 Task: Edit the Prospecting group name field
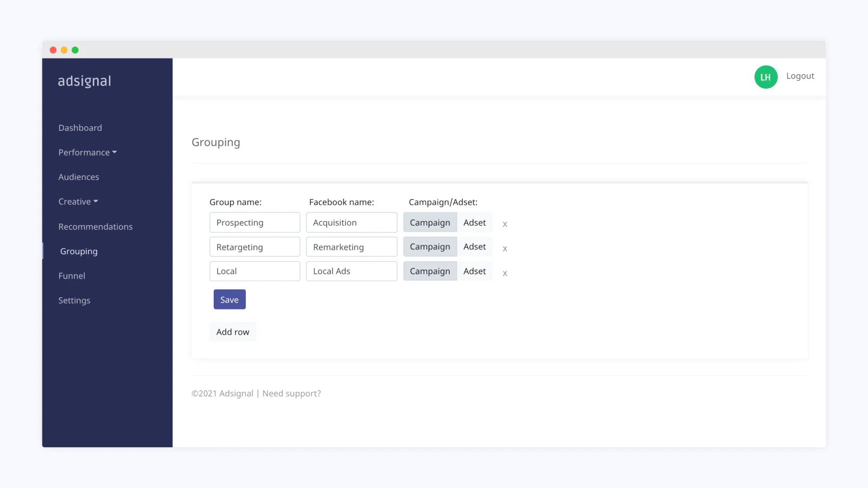pyautogui.click(x=254, y=222)
